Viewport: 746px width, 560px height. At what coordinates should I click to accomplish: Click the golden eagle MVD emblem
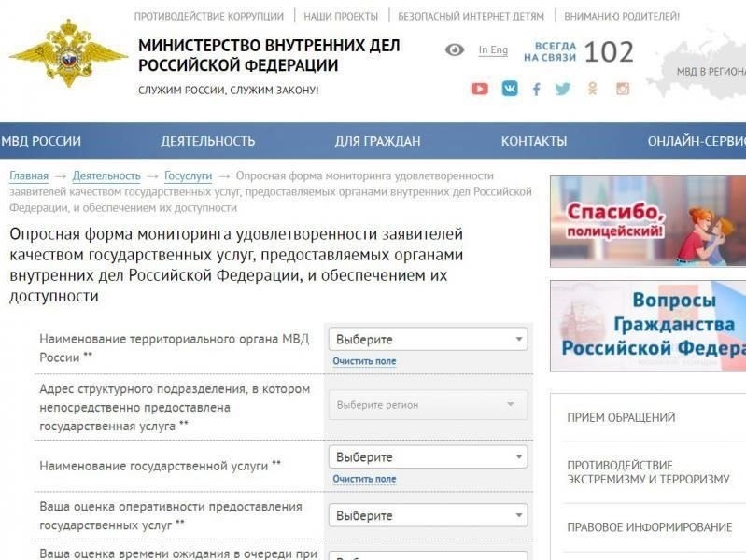coord(68,53)
